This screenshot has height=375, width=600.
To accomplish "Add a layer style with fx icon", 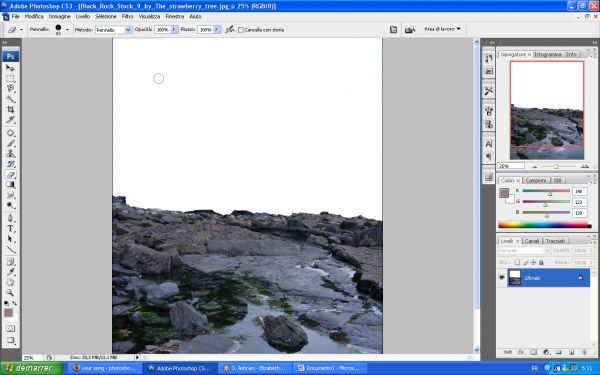I will [520, 352].
